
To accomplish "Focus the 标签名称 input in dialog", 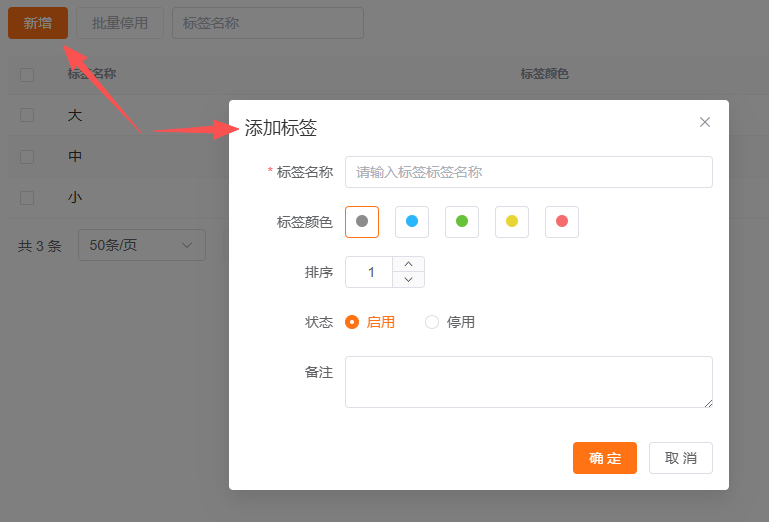I will click(x=528, y=172).
